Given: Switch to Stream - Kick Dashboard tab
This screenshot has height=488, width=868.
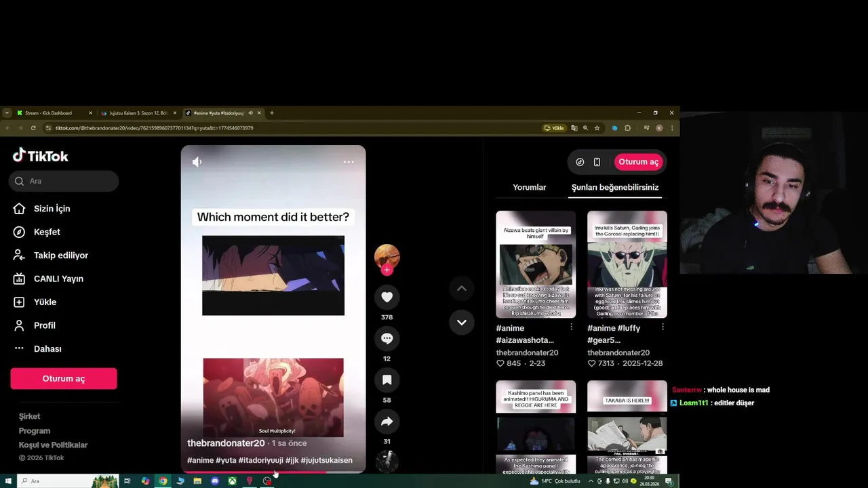Looking at the screenshot, I should [53, 113].
